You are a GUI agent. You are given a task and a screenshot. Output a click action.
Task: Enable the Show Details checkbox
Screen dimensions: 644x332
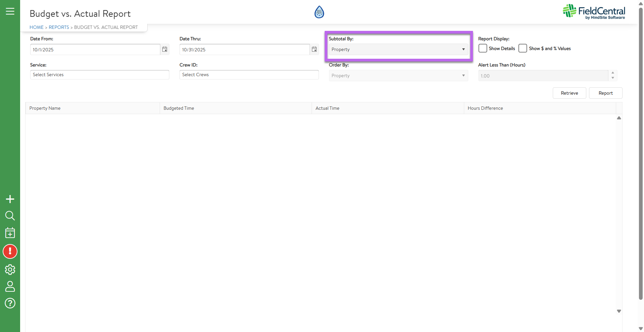tap(483, 48)
